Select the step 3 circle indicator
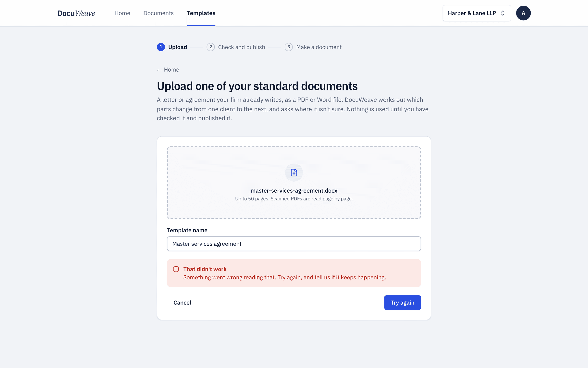588x368 pixels. [289, 47]
